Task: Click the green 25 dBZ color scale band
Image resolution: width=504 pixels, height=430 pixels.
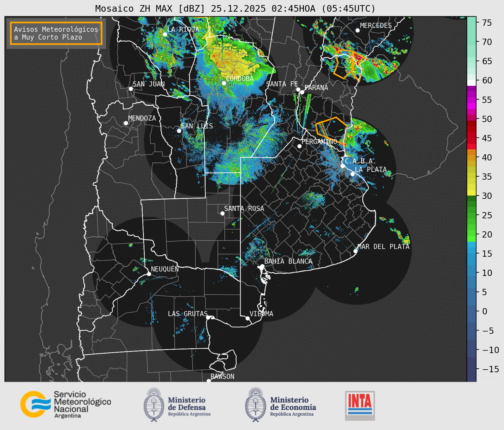Action: pos(471,215)
